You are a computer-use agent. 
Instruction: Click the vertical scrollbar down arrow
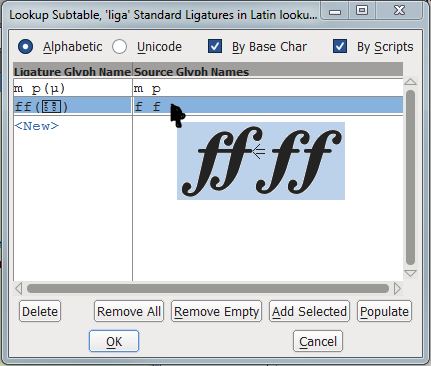(x=411, y=274)
